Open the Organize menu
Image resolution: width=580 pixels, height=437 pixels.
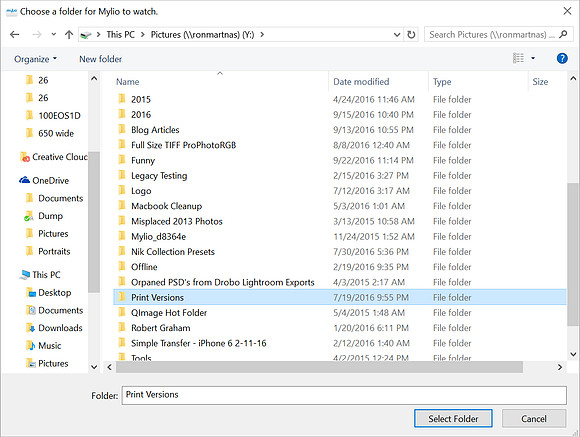pyautogui.click(x=36, y=59)
